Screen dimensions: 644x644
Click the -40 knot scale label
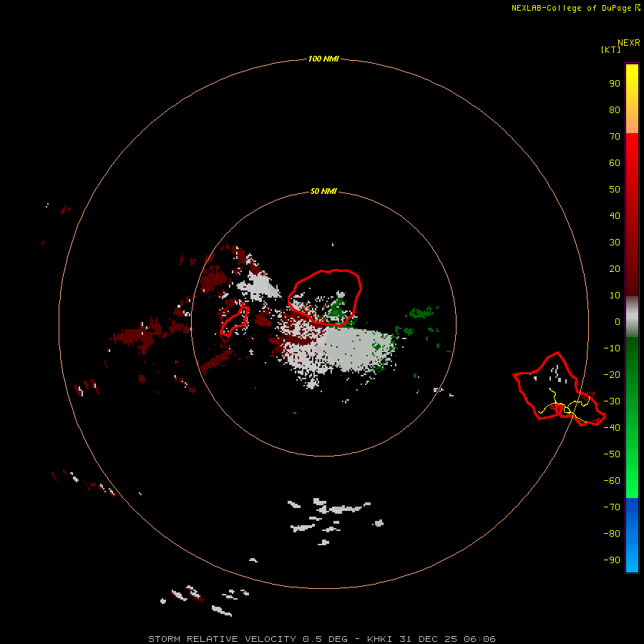612,428
